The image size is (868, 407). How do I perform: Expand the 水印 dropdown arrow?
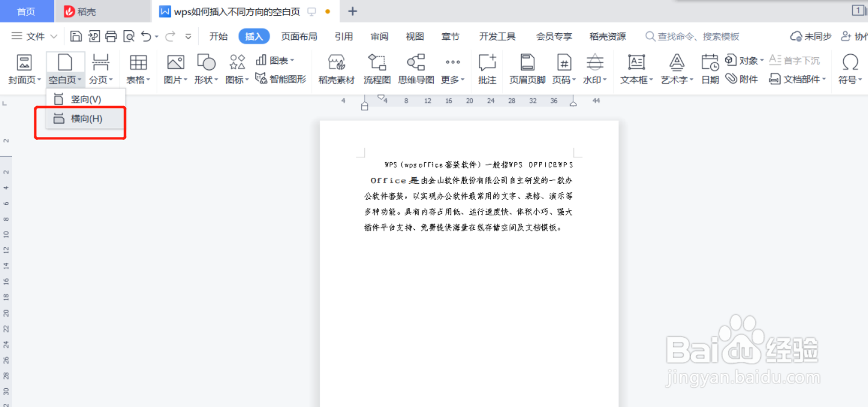tap(605, 80)
